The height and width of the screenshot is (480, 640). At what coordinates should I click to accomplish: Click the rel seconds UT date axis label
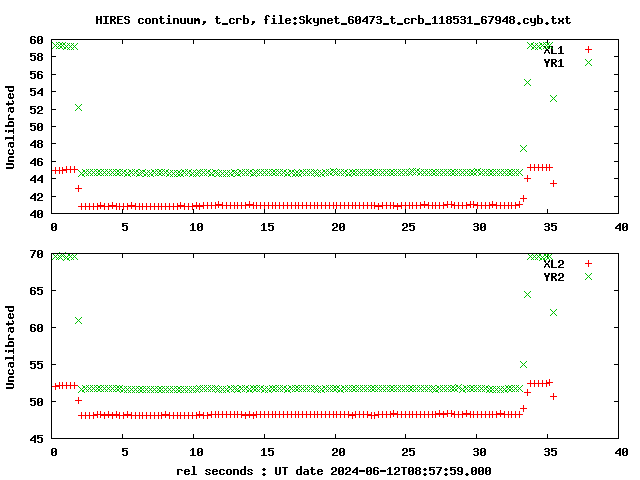tap(333, 471)
